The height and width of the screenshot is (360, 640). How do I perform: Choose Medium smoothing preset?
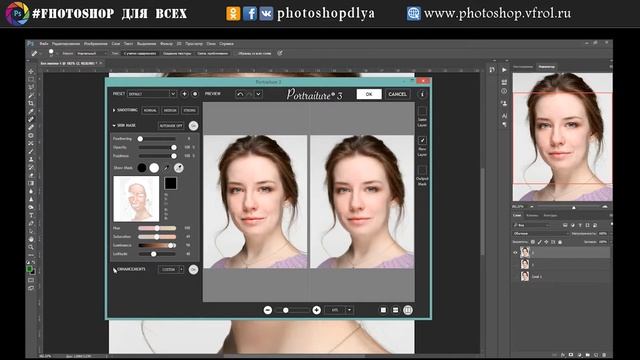[x=170, y=111]
